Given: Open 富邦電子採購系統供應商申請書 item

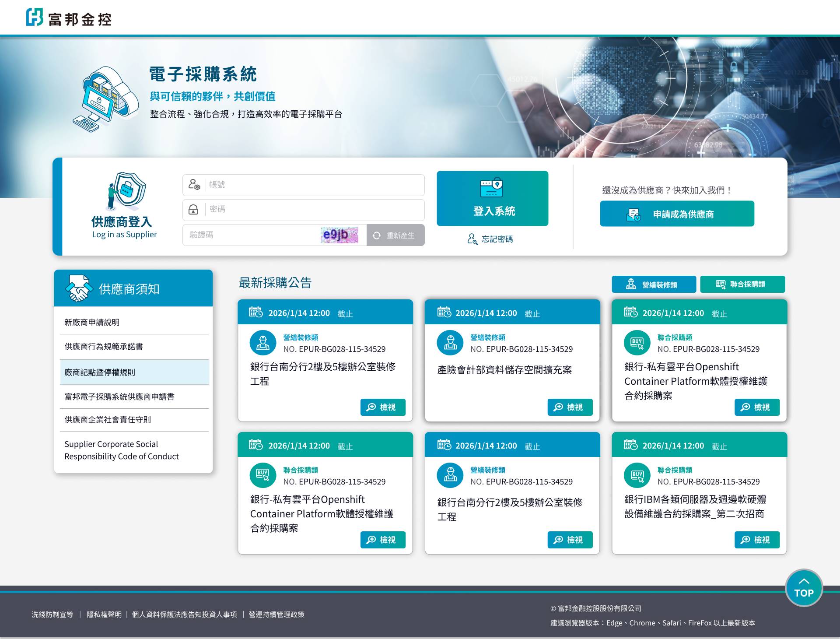Looking at the screenshot, I should coord(134,397).
